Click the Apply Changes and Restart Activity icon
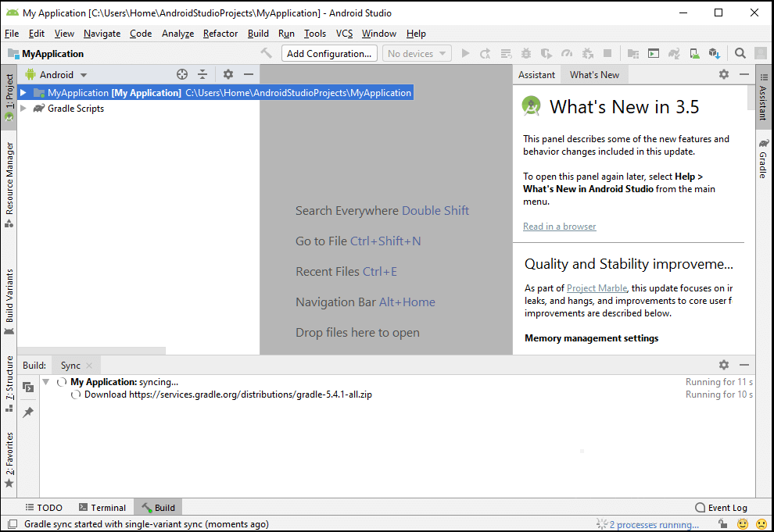Screen dimensions: 774x532 point(486,53)
